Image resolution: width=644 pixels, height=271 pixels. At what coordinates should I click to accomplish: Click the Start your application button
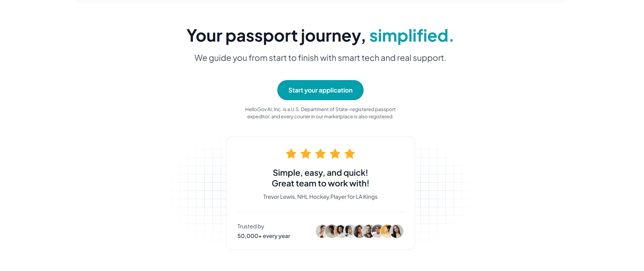[x=320, y=90]
